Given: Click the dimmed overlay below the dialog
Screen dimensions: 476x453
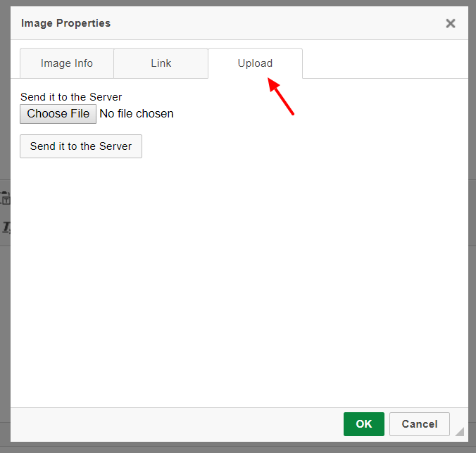Looking at the screenshot, I should click(x=238, y=447).
